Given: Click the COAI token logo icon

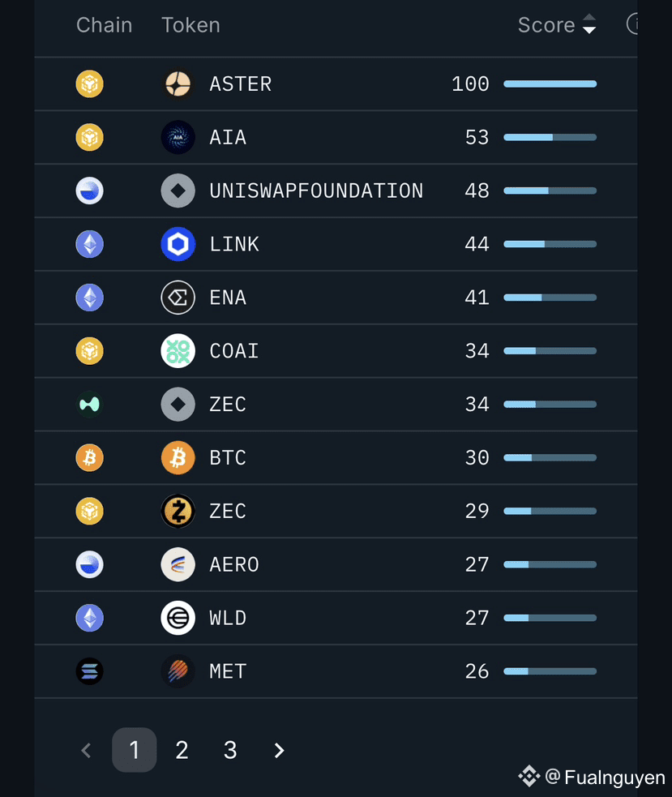Looking at the screenshot, I should pos(178,351).
